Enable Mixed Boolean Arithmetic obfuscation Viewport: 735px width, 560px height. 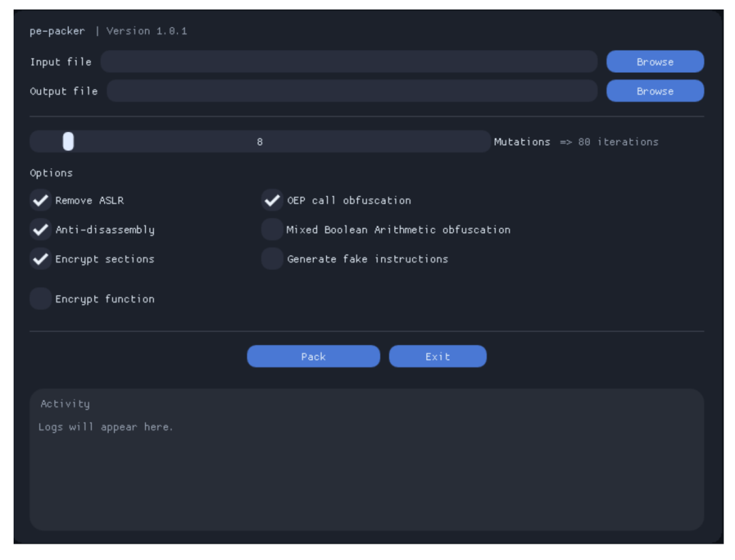pos(272,230)
